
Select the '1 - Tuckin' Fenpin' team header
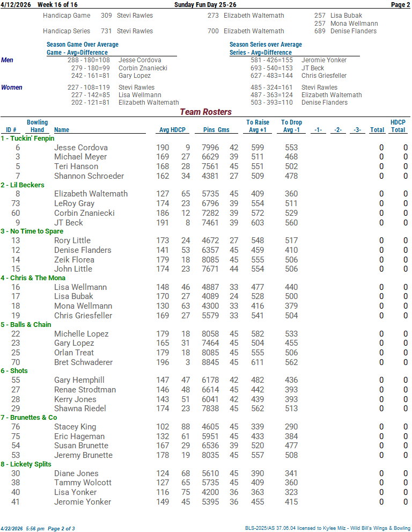(x=27, y=139)
